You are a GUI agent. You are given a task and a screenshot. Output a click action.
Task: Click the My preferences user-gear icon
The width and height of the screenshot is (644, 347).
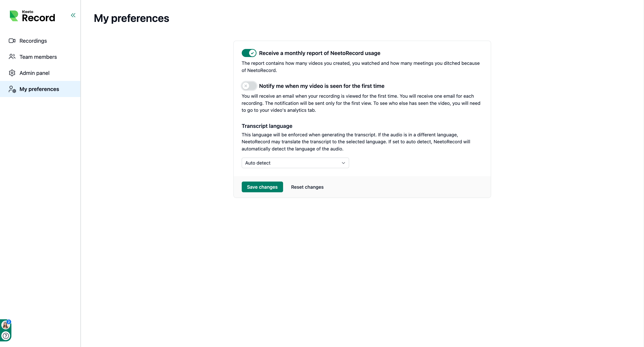pos(12,89)
